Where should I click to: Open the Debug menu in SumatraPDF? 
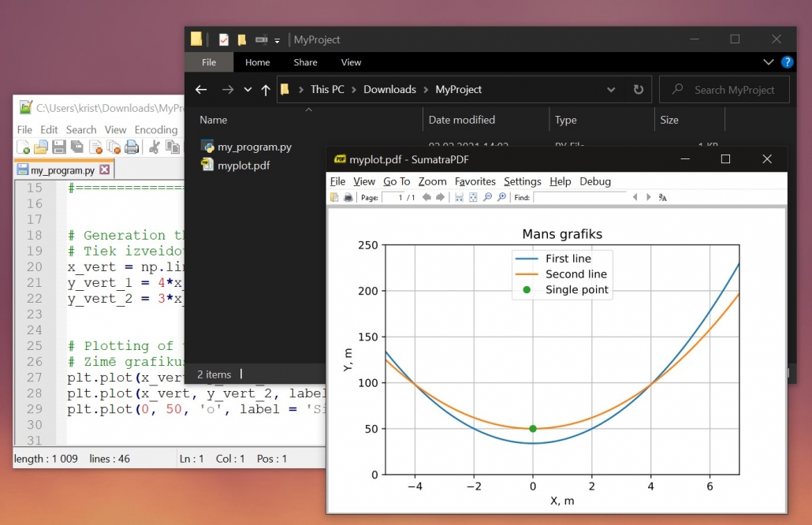click(595, 181)
